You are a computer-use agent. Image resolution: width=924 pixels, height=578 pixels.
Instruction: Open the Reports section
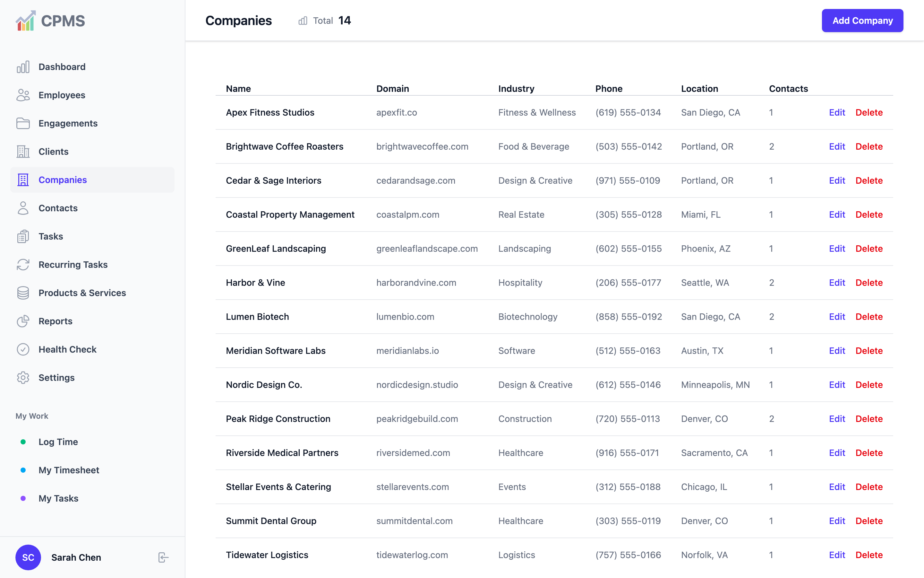92,321
